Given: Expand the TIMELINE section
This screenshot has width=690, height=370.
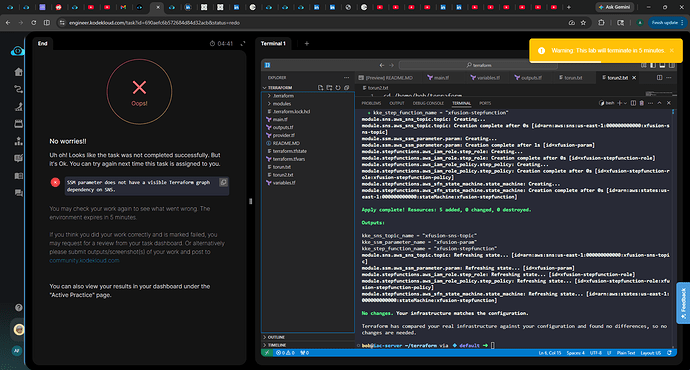Looking at the screenshot, I should (308, 345).
